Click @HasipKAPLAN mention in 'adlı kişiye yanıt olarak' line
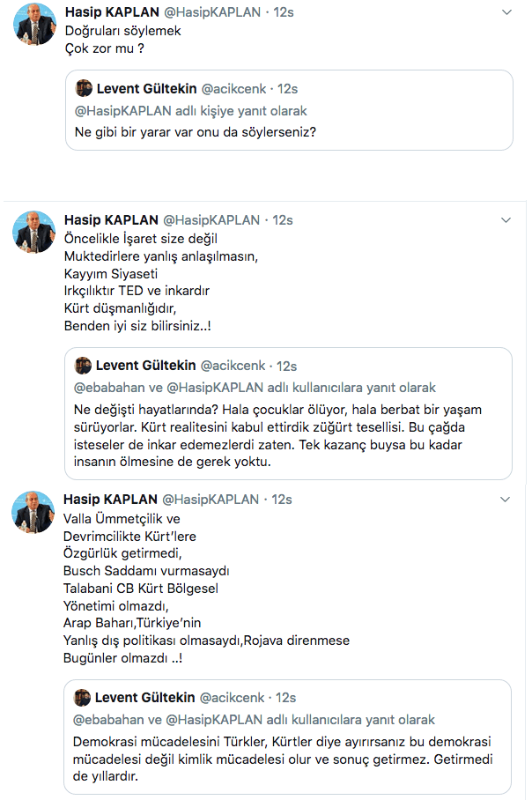 pyautogui.click(x=120, y=111)
